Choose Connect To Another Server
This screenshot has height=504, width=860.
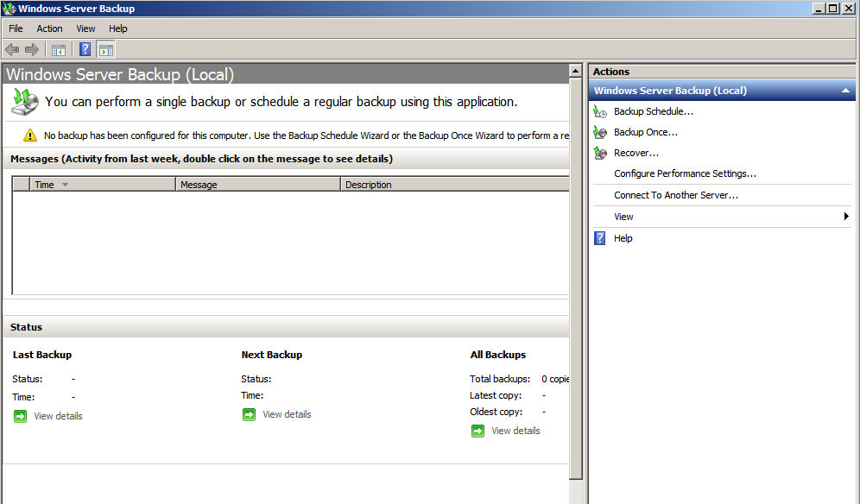click(676, 195)
